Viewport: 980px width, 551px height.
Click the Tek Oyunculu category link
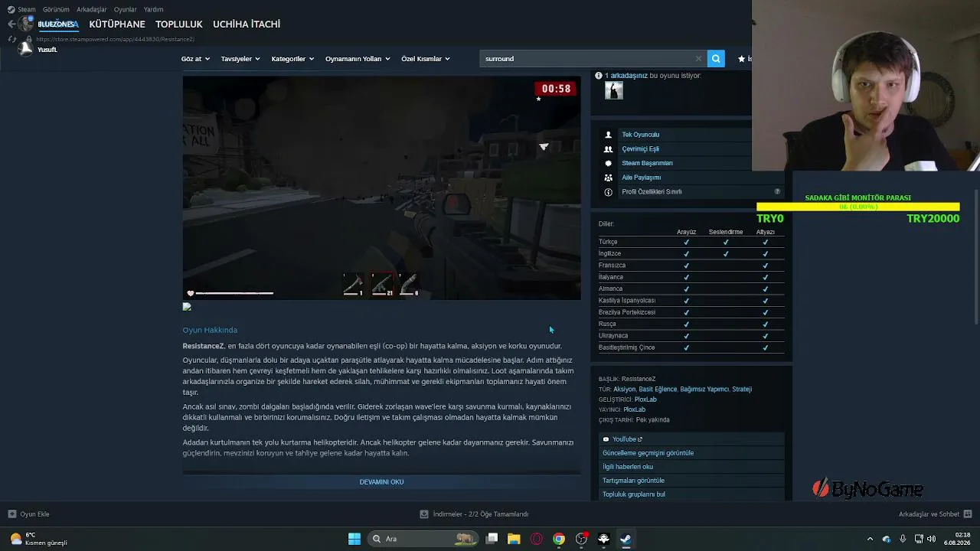coord(640,135)
